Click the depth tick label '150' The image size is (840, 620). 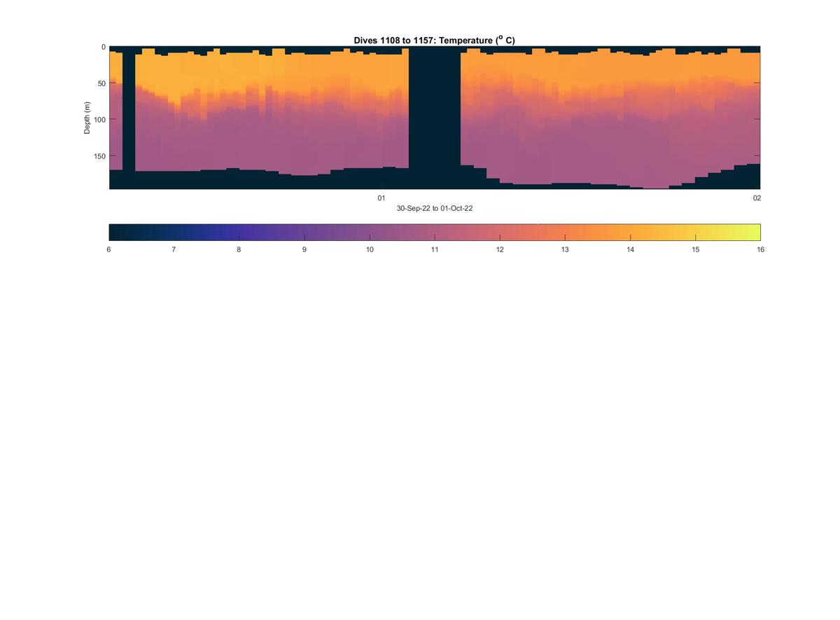coord(99,156)
